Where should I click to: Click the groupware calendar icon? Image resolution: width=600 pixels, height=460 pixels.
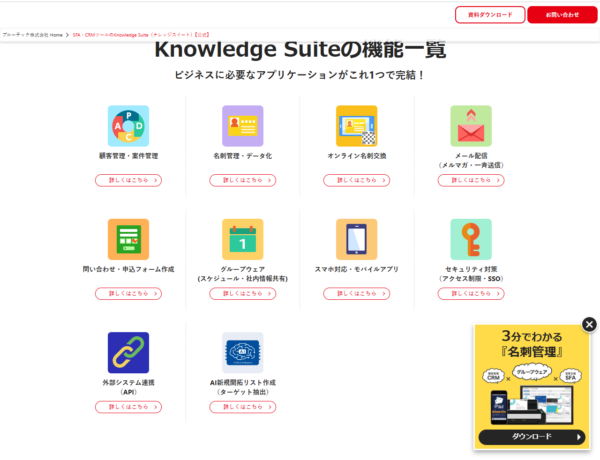243,239
